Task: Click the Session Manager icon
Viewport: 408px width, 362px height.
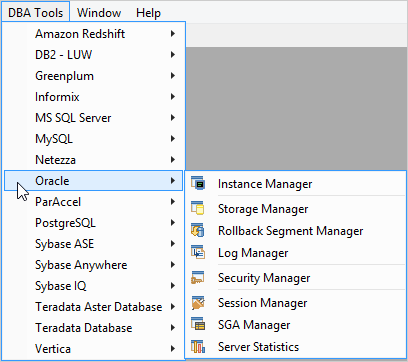Action: [198, 303]
